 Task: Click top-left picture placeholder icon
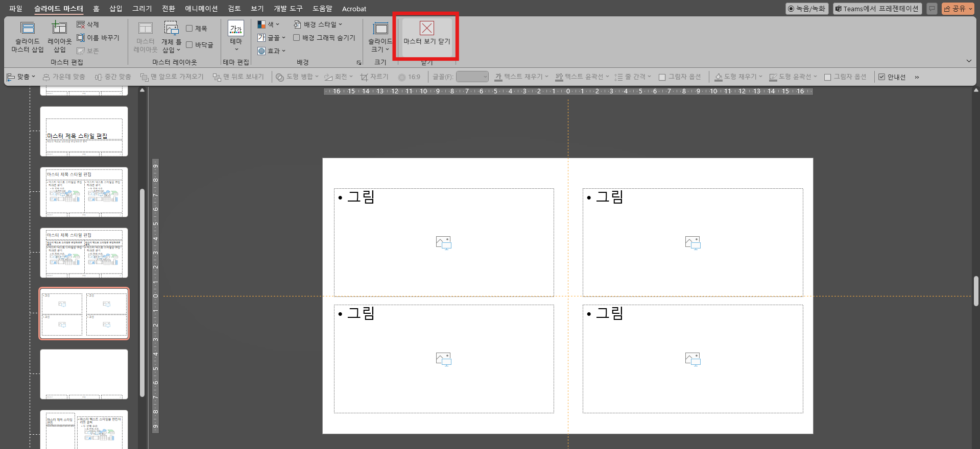point(444,243)
